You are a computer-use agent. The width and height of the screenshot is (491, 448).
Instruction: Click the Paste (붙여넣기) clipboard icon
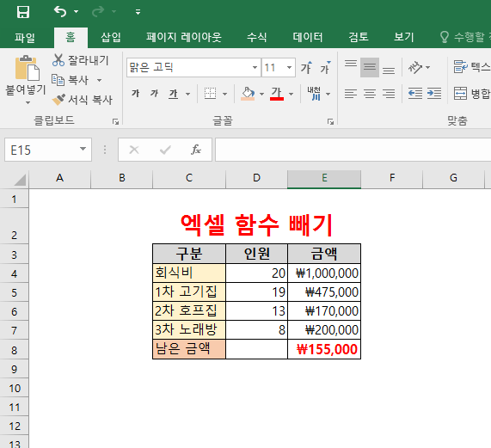click(x=27, y=68)
